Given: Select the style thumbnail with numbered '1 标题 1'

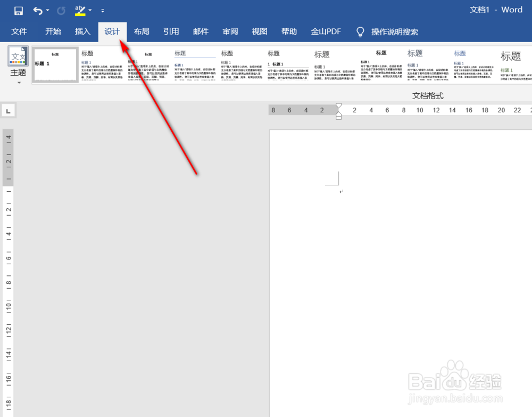Looking at the screenshot, I should click(288, 65).
